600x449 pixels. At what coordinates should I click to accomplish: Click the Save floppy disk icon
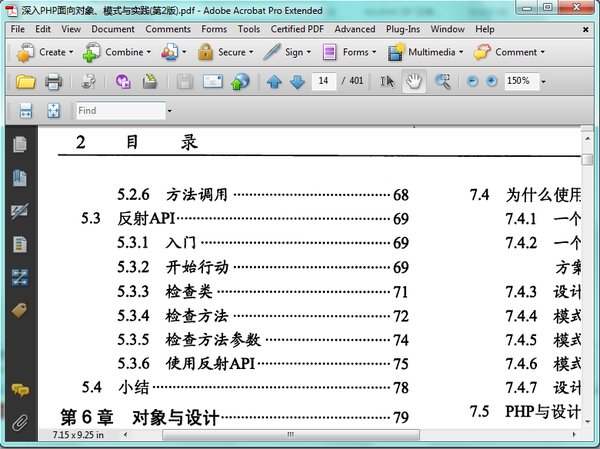coord(185,82)
